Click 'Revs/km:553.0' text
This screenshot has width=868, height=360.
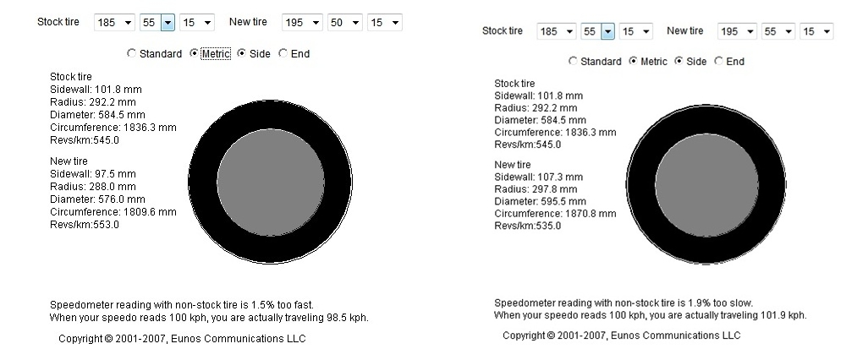[84, 225]
